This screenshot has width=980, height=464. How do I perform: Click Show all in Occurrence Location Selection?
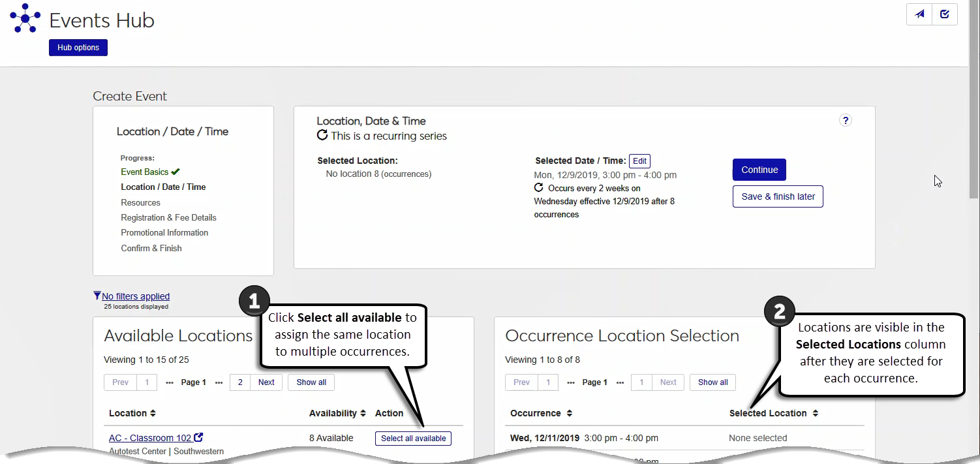[x=712, y=382]
